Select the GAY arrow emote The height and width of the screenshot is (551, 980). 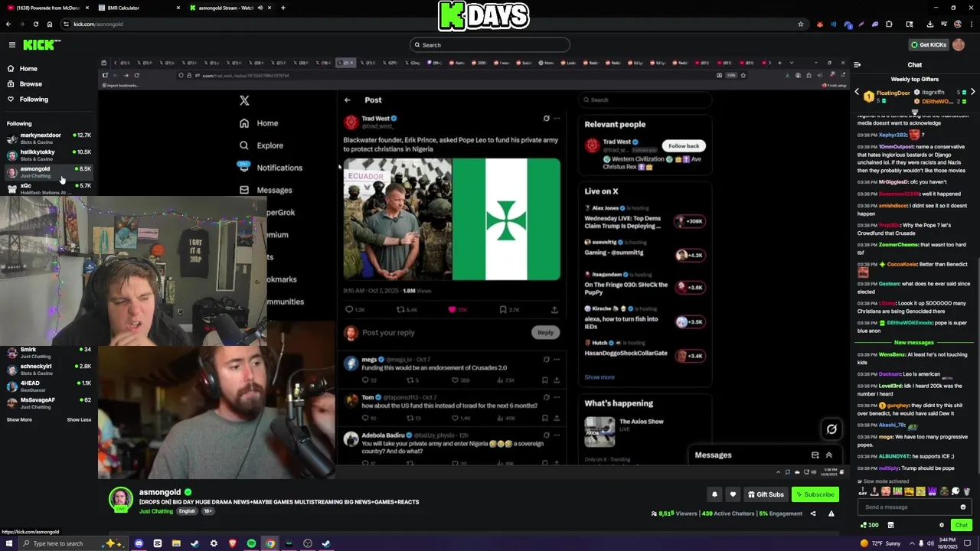(863, 491)
